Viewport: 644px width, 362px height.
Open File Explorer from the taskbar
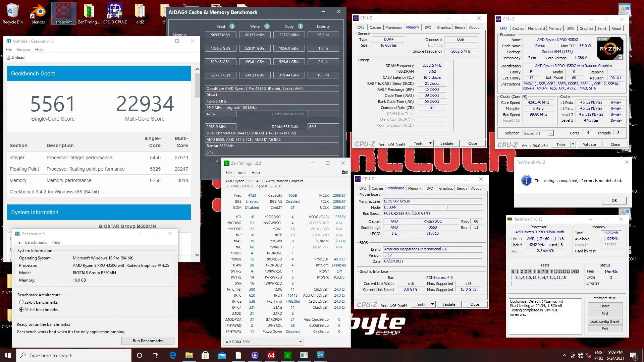(189, 355)
